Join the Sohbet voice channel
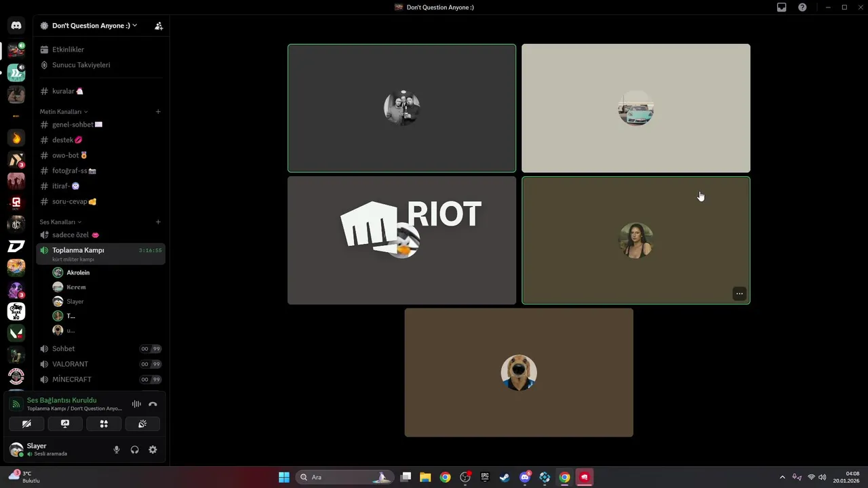This screenshot has width=868, height=488. tap(100, 349)
